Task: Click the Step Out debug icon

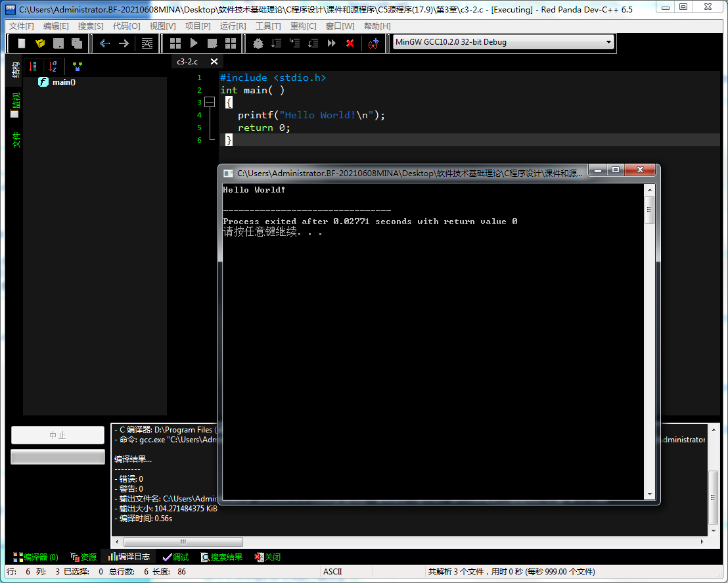Action: (x=313, y=43)
